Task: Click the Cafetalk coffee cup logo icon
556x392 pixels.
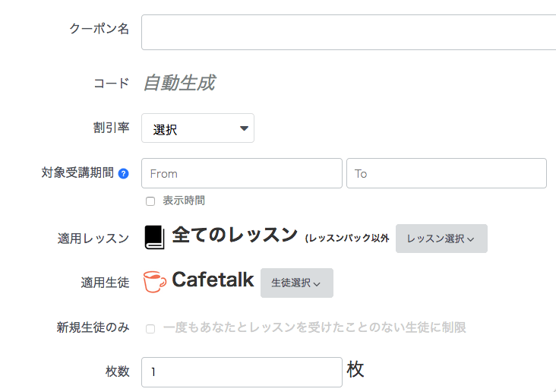Action: (x=155, y=282)
